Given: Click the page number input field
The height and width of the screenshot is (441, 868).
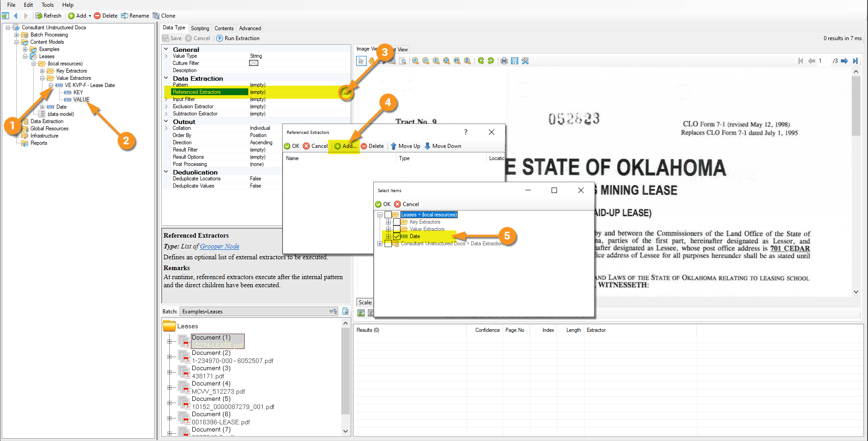Looking at the screenshot, I should 824,61.
